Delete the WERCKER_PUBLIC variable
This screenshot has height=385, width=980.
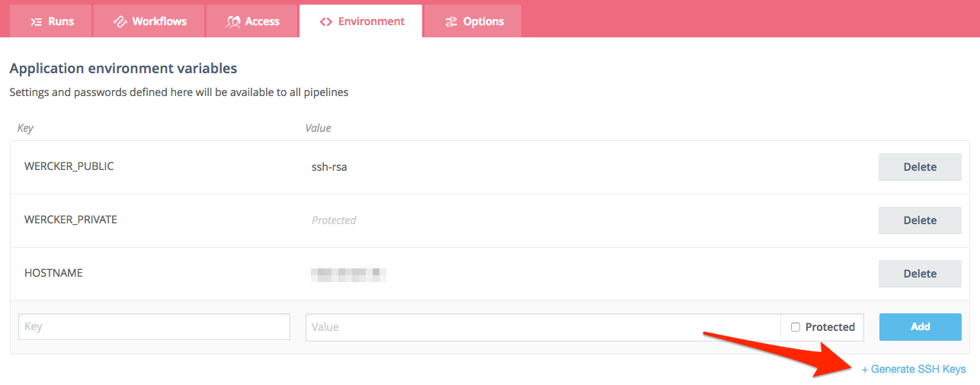919,167
